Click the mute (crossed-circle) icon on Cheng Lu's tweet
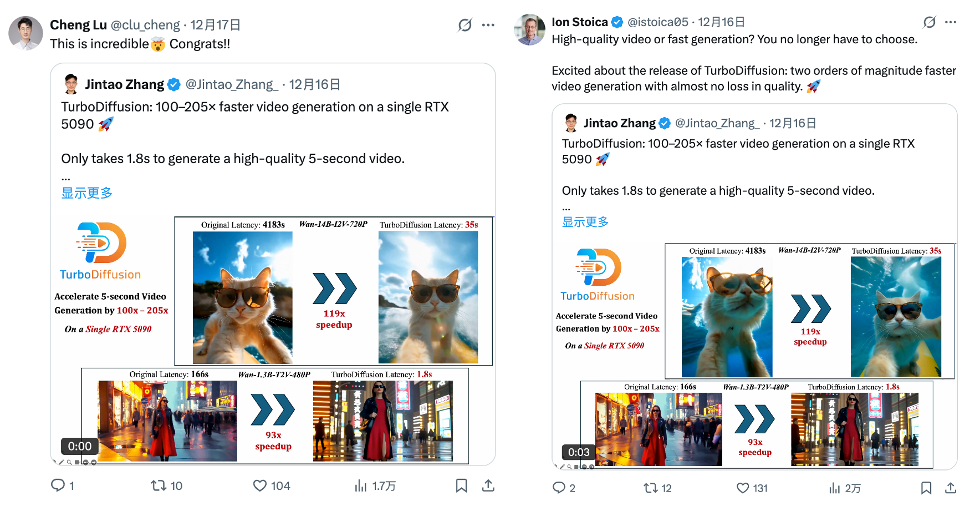This screenshot has height=506, width=980. [x=465, y=24]
